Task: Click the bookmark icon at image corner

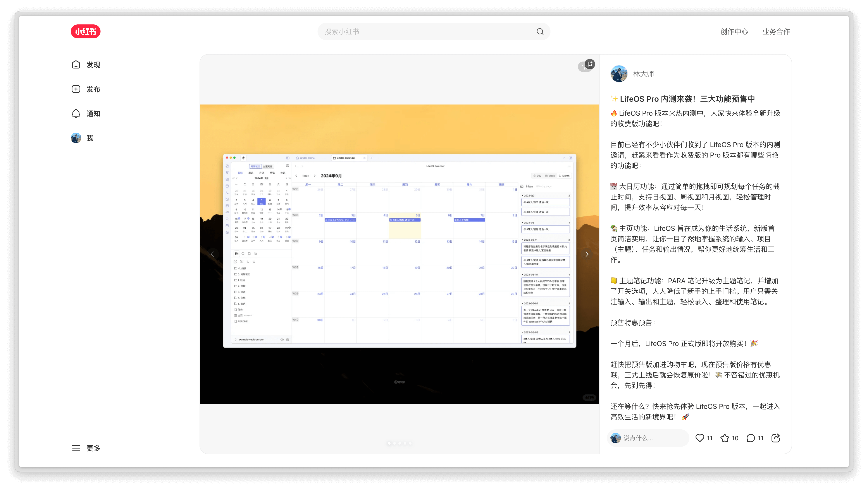Action: 590,64
